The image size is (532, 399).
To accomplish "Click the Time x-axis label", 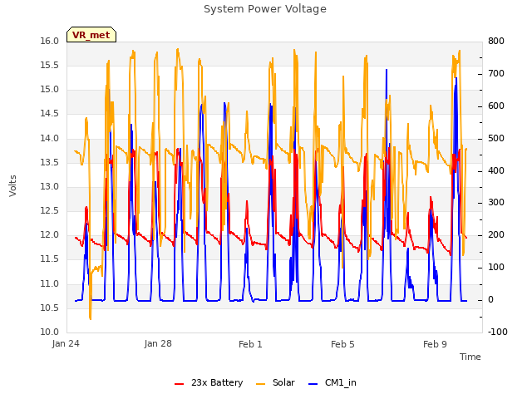I will coord(470,357).
